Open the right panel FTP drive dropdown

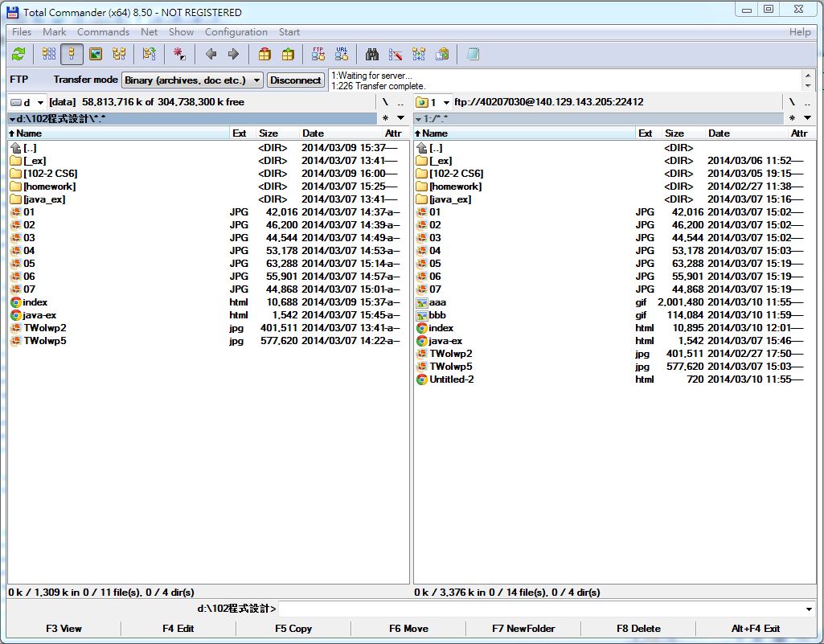(x=433, y=103)
